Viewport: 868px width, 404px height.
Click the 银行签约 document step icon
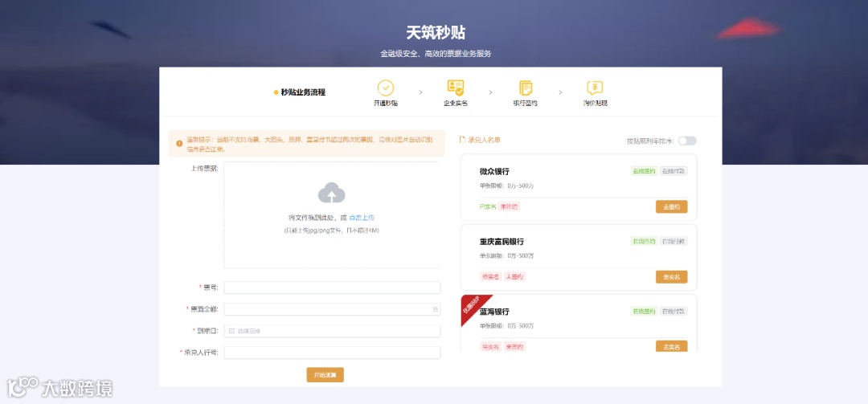[526, 88]
